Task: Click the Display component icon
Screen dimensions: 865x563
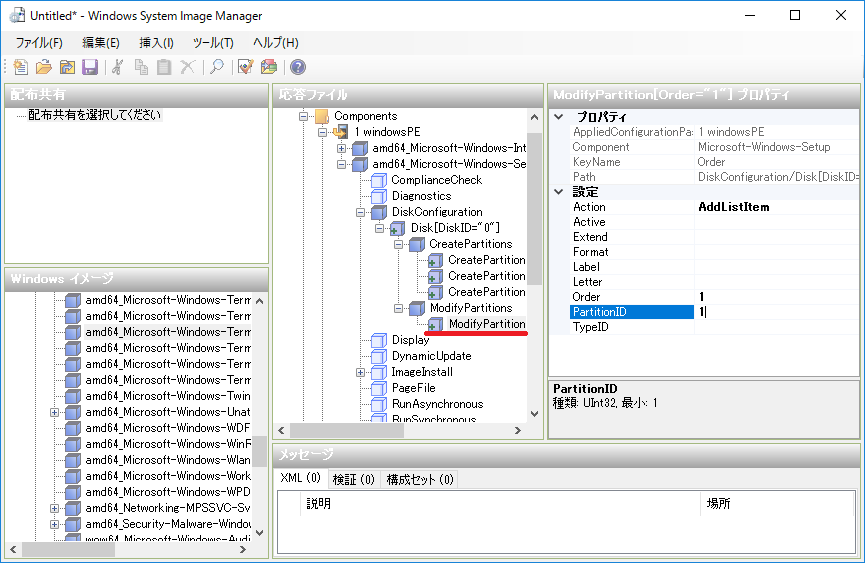Action: (x=379, y=340)
